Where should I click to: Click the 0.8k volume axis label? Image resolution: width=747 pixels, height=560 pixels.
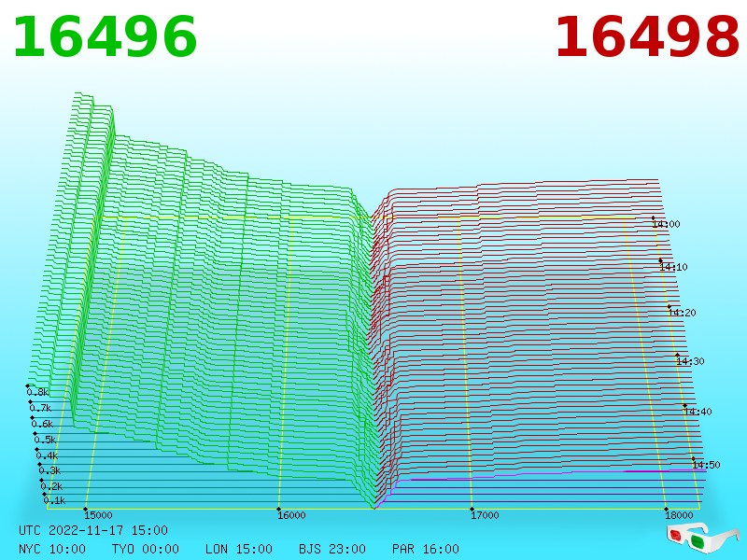point(37,392)
